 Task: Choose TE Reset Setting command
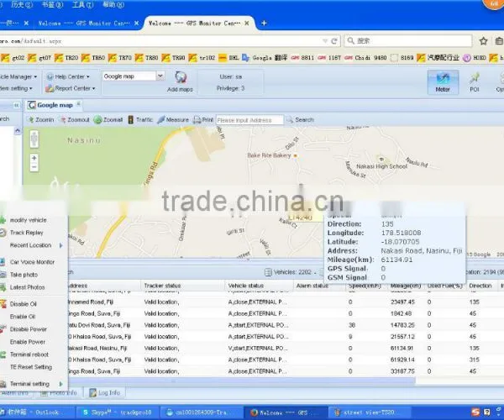(31, 367)
